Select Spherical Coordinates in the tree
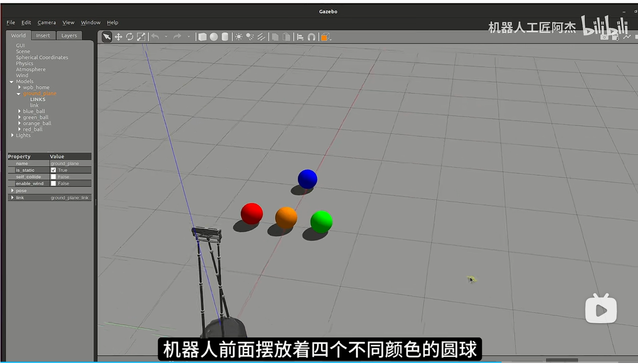The height and width of the screenshot is (364, 638). coord(42,57)
